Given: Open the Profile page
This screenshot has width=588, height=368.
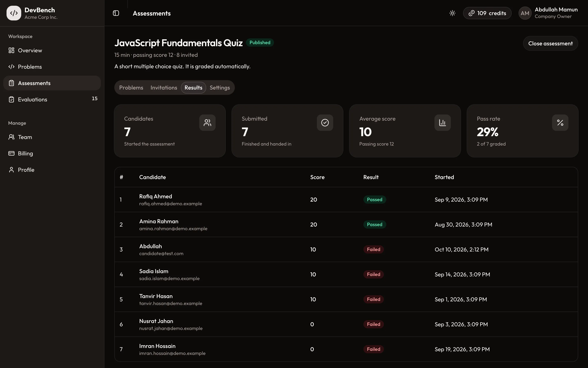Looking at the screenshot, I should [x=52, y=170].
